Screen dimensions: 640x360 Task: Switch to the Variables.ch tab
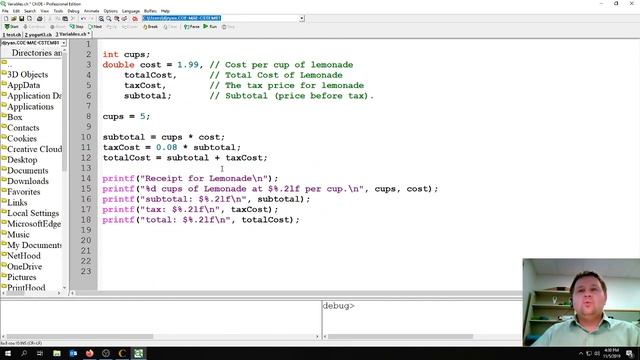tap(73, 34)
